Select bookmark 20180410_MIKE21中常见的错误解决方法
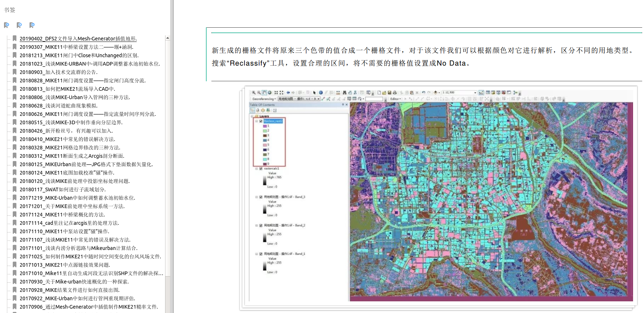Screen dimensions: 644x313 (x=67, y=139)
